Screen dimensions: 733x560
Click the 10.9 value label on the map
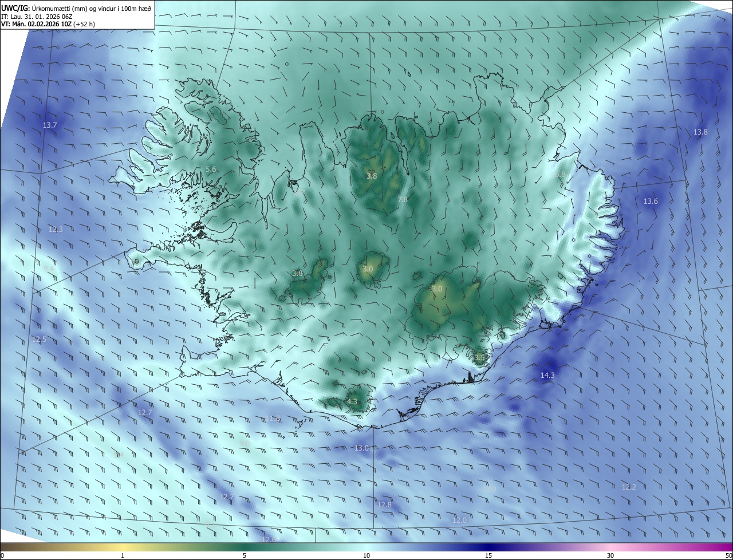pyautogui.click(x=490, y=488)
